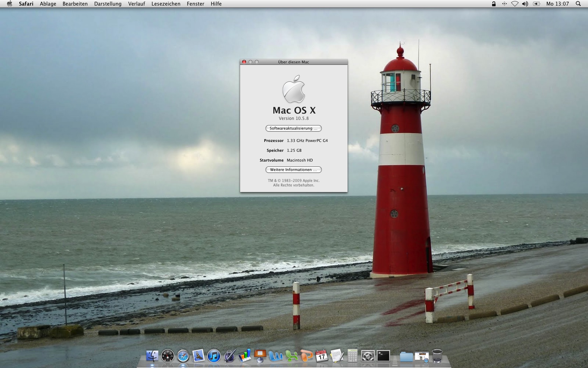Click the Weitere Informationen button
The image size is (588, 368).
pyautogui.click(x=294, y=170)
